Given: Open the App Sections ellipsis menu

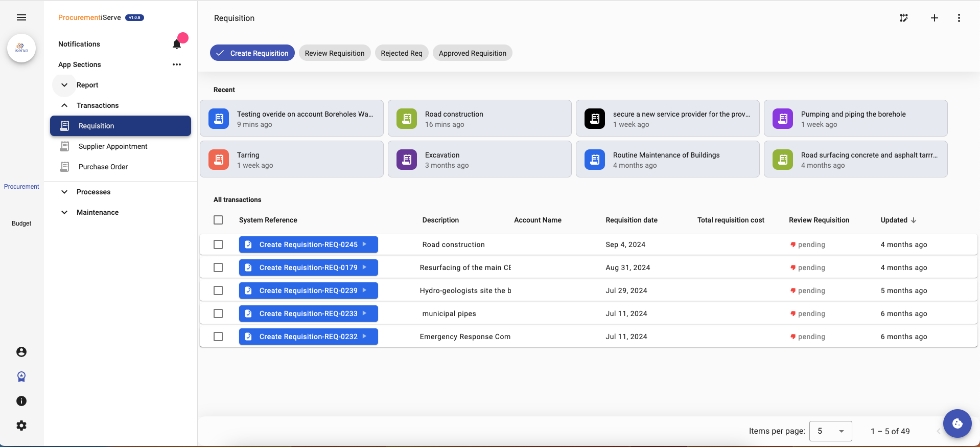Looking at the screenshot, I should click(x=177, y=64).
